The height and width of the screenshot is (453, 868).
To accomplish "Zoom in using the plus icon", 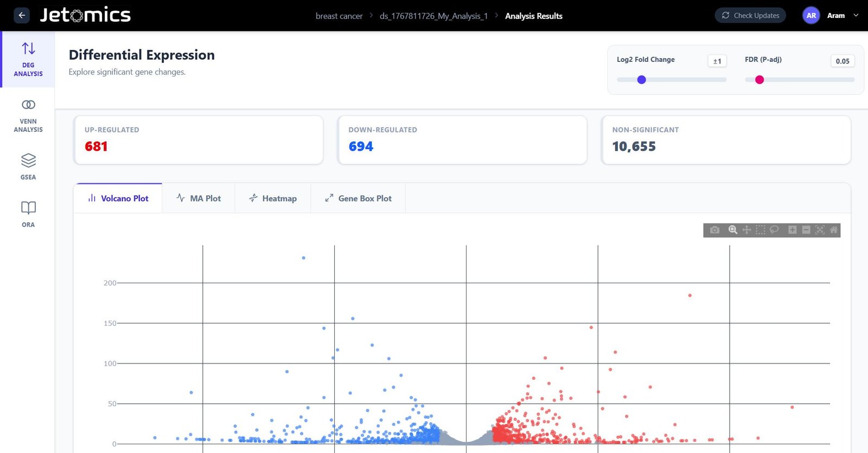I will (793, 230).
